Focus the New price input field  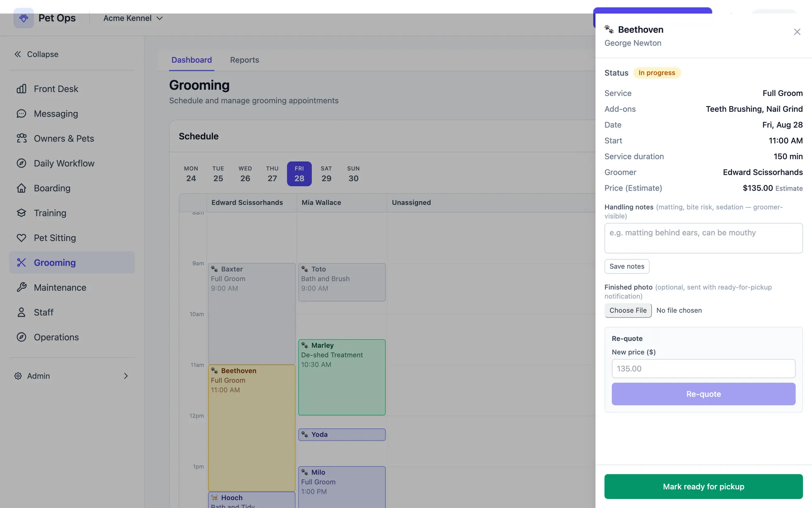[704, 368]
